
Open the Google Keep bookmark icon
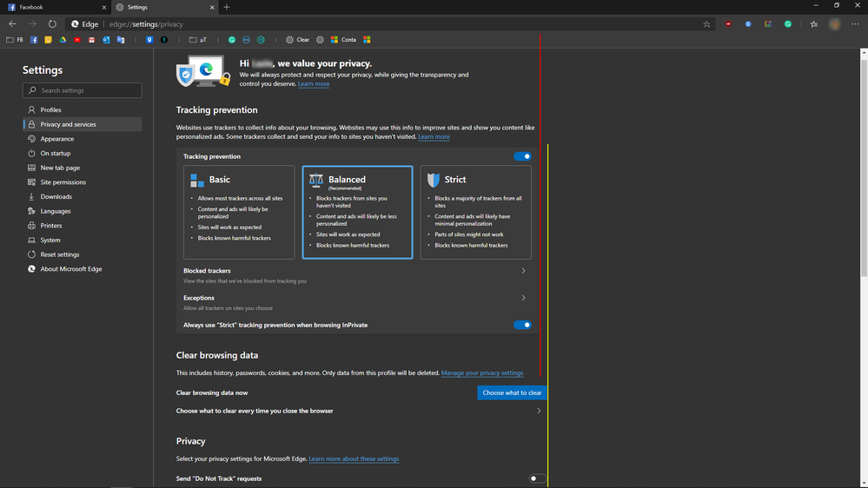click(48, 40)
